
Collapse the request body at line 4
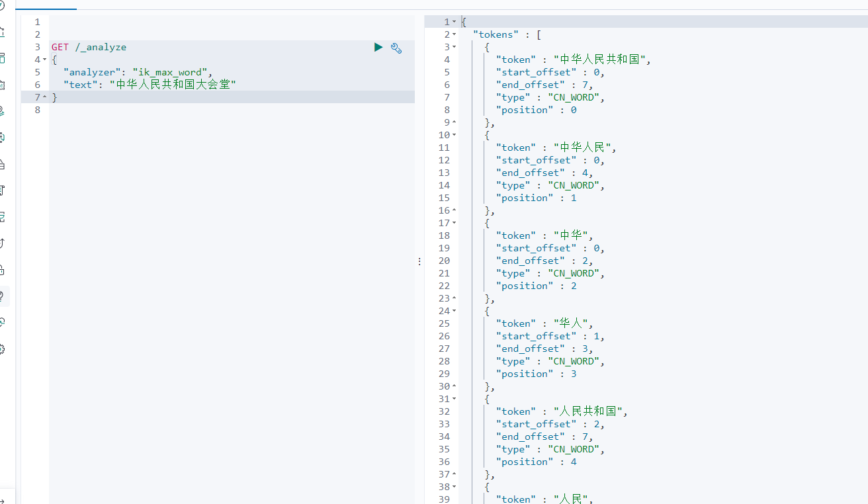click(44, 60)
